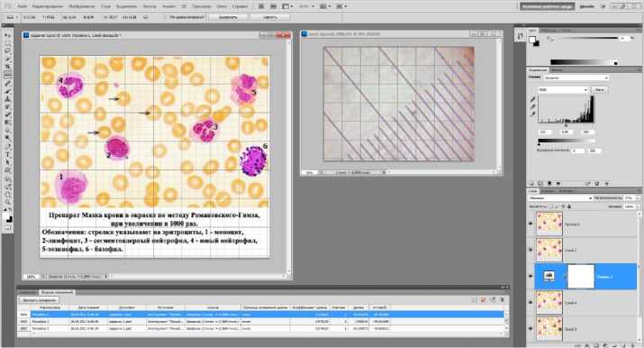Toggle the eye icon of the selected Levels layer
Viewport: 644px width, 348px height.
(531, 276)
